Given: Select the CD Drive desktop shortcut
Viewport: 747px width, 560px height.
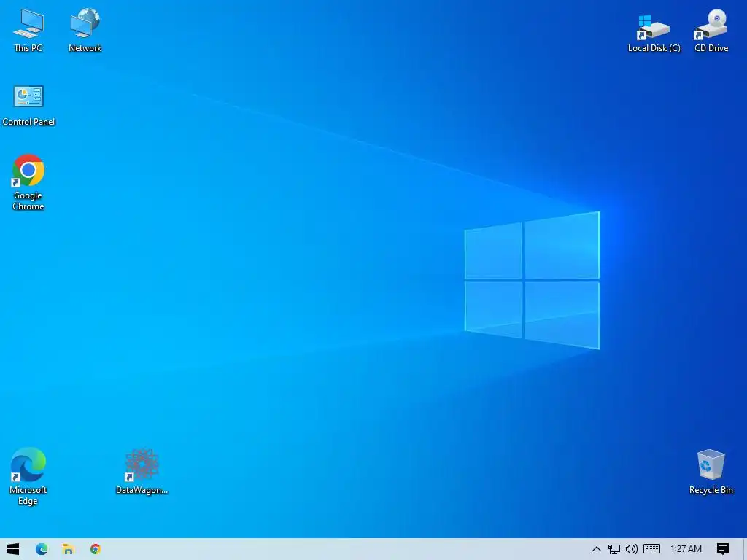Looking at the screenshot, I should [x=711, y=31].
